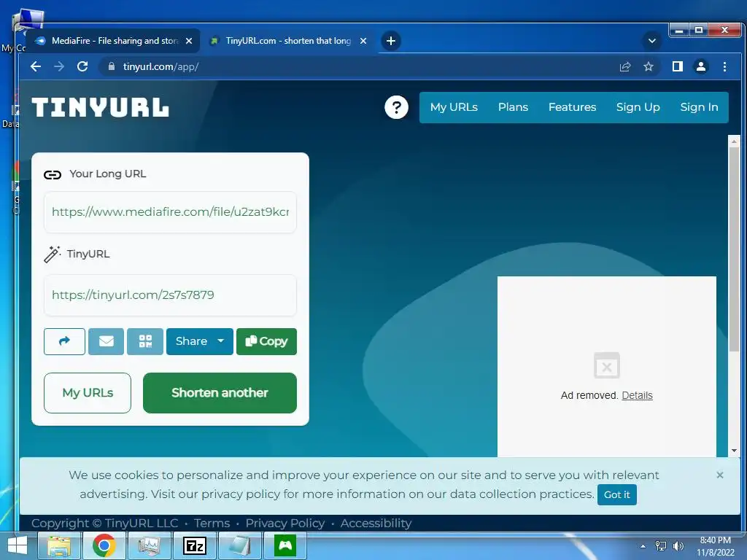Share this page icon in address bar

click(x=625, y=66)
